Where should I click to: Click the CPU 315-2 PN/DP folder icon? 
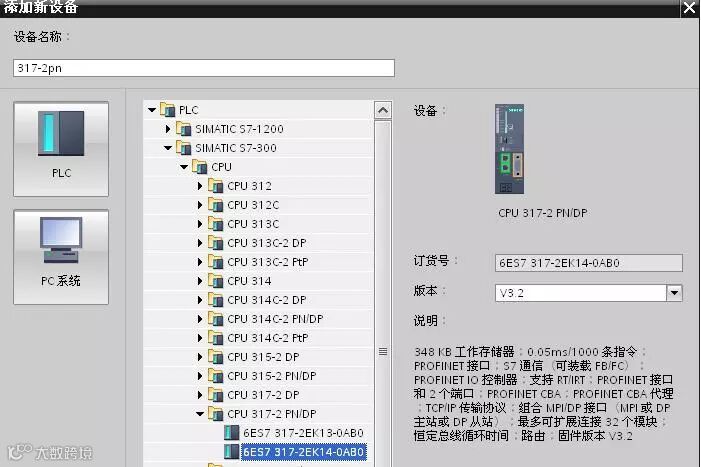[216, 375]
